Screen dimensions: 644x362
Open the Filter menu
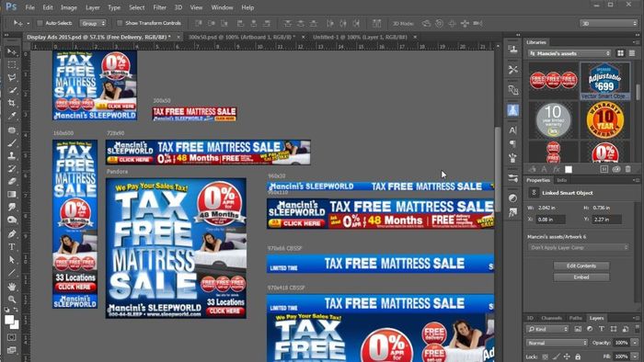(159, 7)
